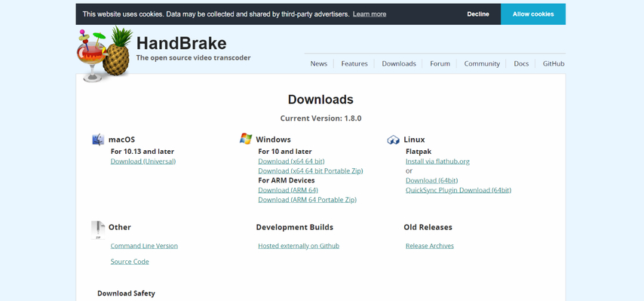The image size is (644, 301).
Task: Open the GitHub nav link
Action: click(554, 63)
